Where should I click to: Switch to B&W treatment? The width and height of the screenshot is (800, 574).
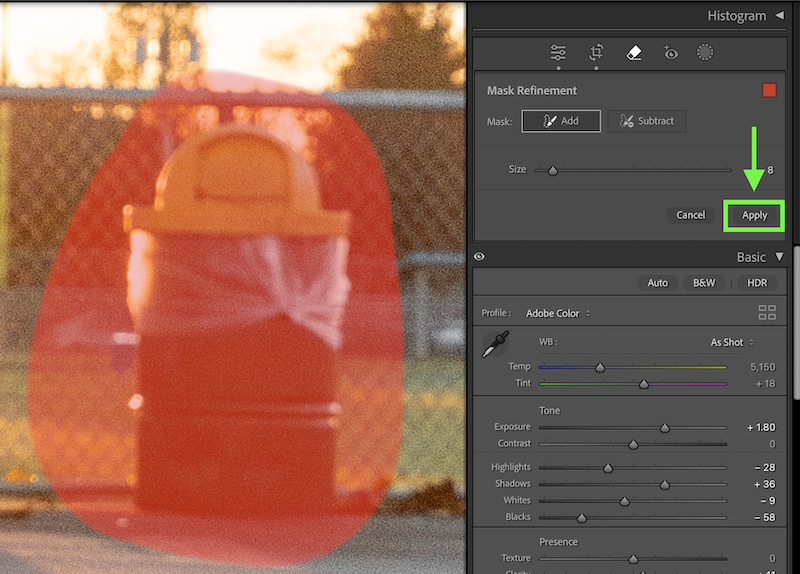coord(704,283)
